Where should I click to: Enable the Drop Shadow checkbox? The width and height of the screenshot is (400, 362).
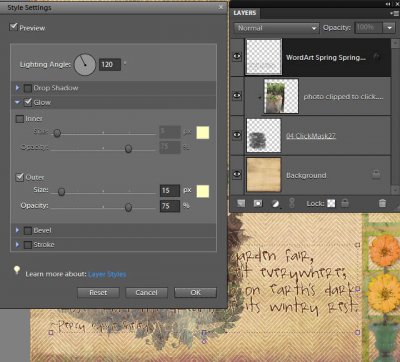(x=28, y=88)
